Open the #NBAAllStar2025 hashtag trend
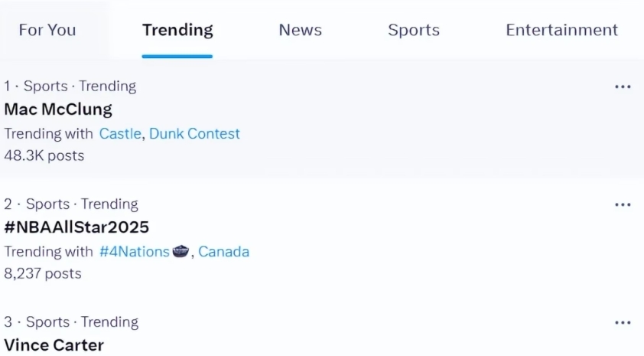644x356 pixels. [x=76, y=227]
